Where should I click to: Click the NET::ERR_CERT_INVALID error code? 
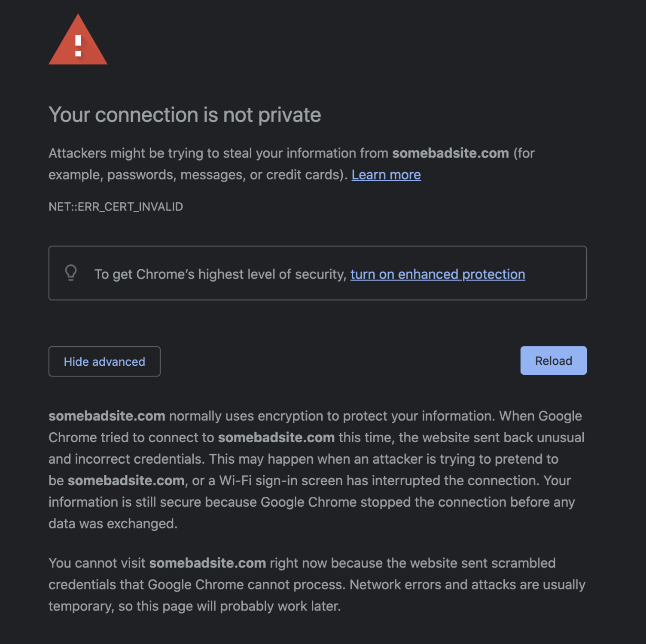point(116,207)
